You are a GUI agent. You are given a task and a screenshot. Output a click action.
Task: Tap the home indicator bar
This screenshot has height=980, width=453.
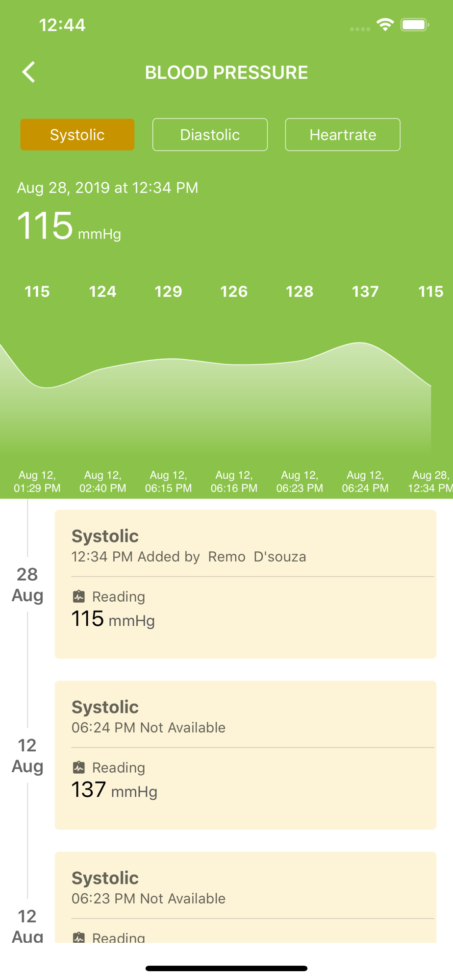coord(226,968)
